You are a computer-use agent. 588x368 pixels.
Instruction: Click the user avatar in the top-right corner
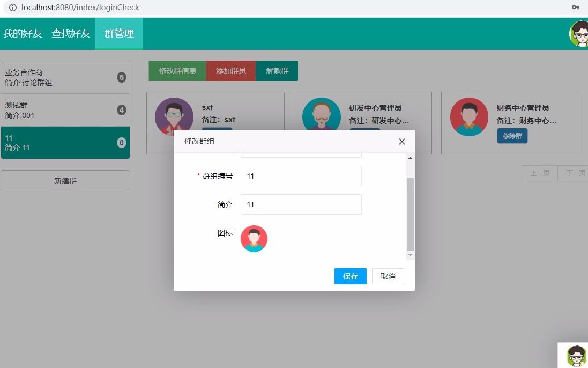tap(579, 33)
